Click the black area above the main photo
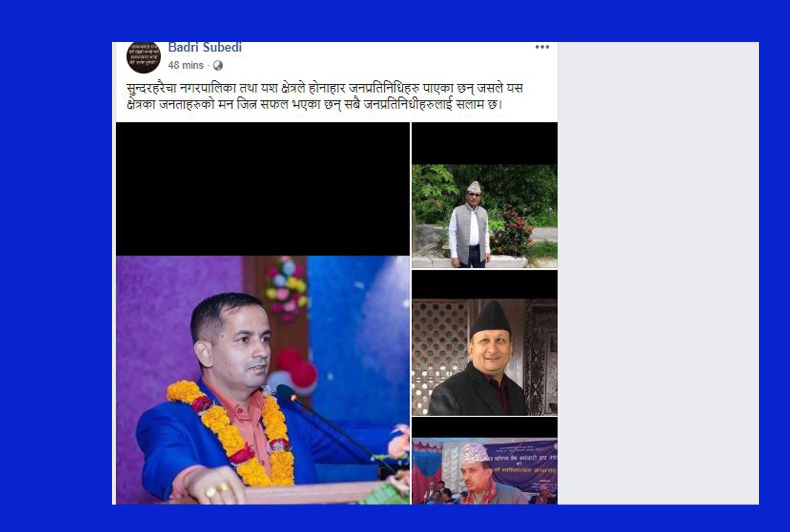This screenshot has height=532, width=790. (263, 189)
